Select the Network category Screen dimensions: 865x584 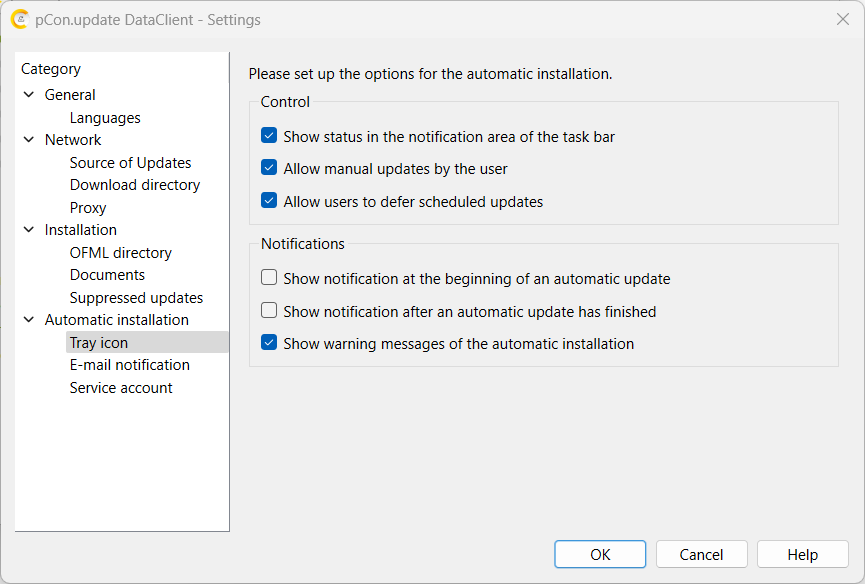[73, 140]
